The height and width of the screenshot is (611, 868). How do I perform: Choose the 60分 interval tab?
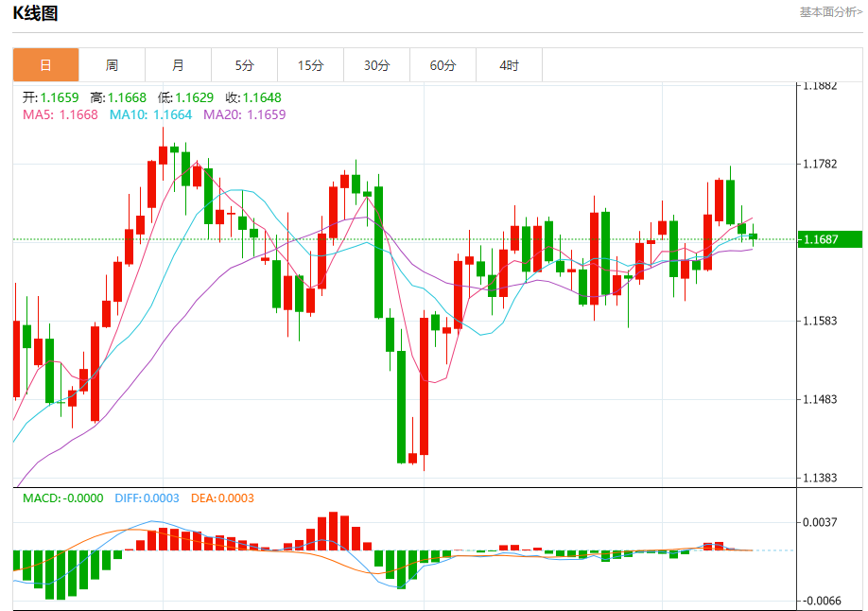(443, 65)
